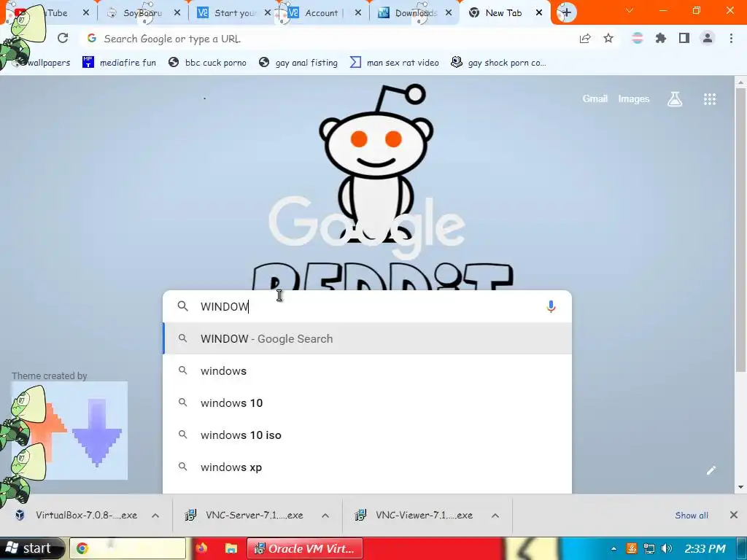Start voice search with the microphone icon
747x560 pixels.
click(551, 307)
